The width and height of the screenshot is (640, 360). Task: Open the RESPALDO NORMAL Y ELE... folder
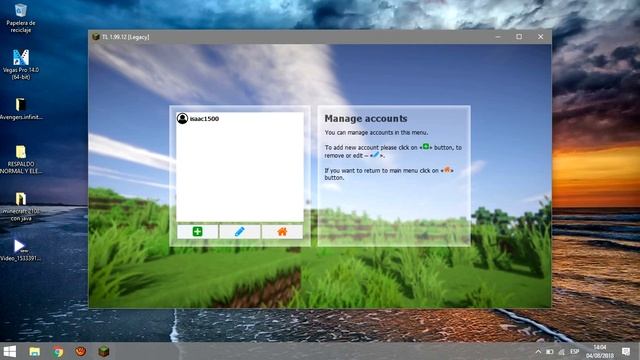[21, 160]
